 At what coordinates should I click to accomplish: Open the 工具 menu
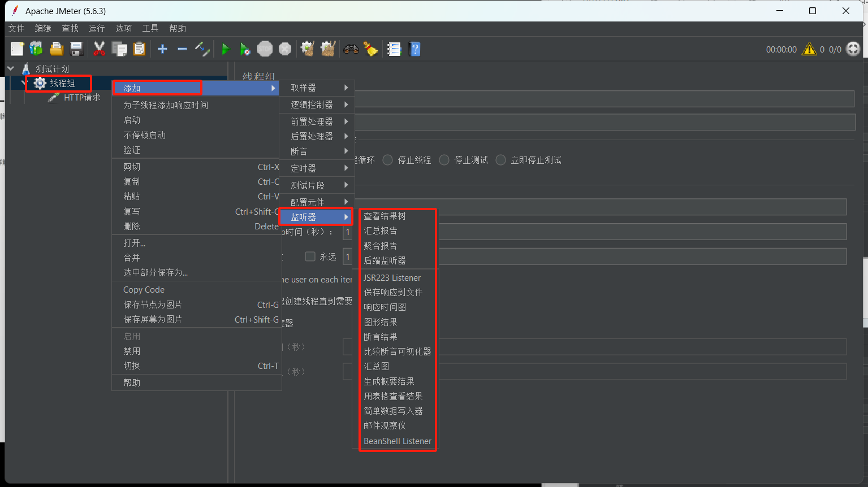150,28
